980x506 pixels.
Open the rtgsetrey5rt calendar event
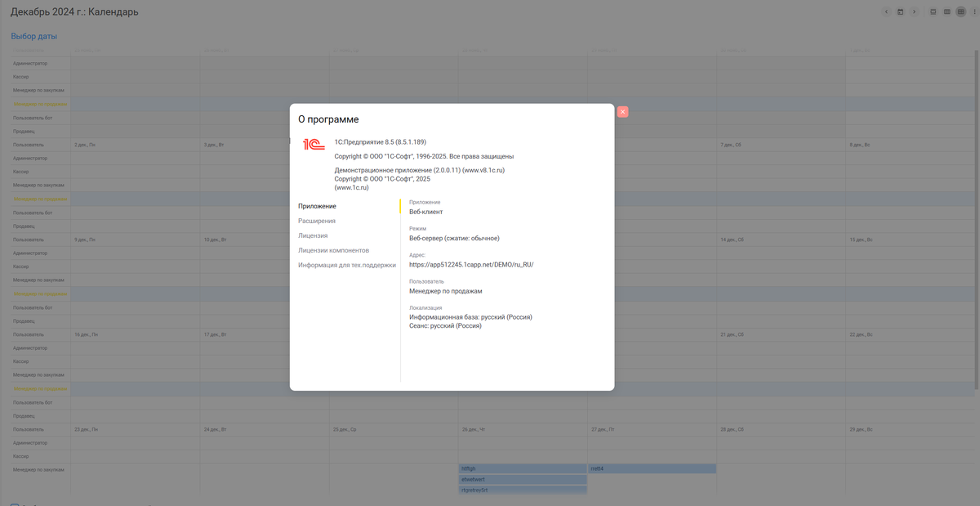523,490
